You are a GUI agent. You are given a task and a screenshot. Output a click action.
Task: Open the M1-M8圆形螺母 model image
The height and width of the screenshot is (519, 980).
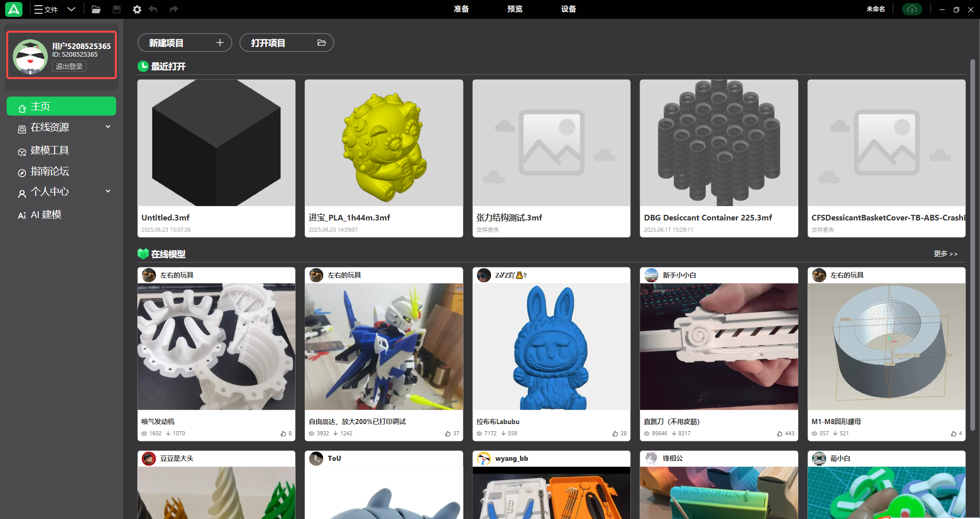tap(887, 347)
